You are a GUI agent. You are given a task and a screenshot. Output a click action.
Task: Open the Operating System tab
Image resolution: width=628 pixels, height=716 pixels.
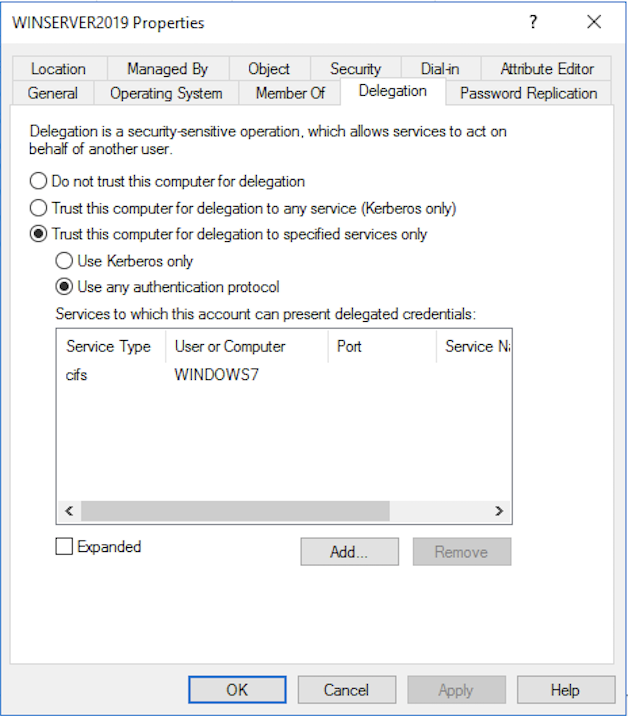(166, 93)
